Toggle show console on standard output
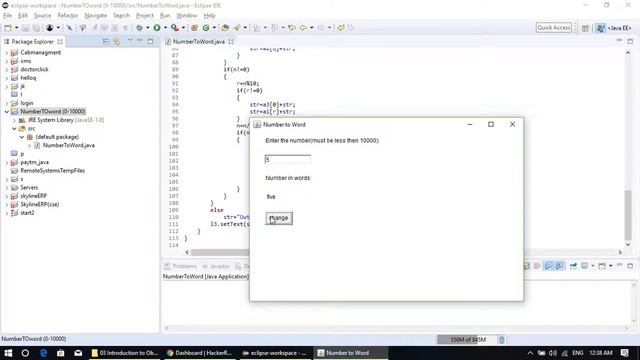This screenshot has width=640, height=360. (548, 266)
